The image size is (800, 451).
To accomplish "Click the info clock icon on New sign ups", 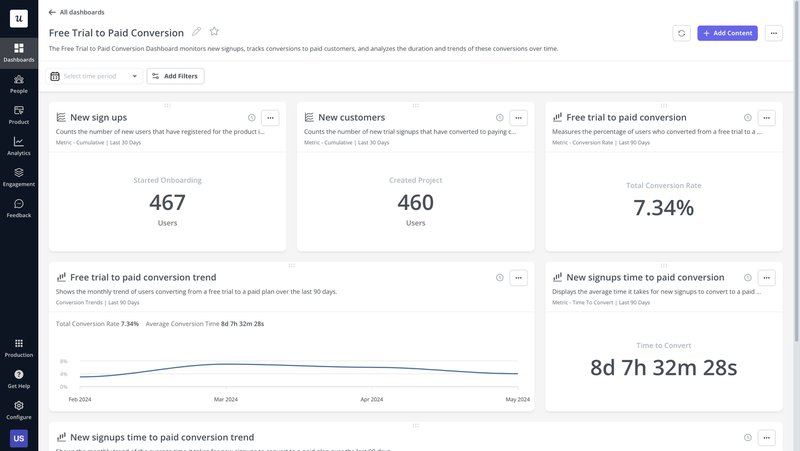I will tap(252, 117).
